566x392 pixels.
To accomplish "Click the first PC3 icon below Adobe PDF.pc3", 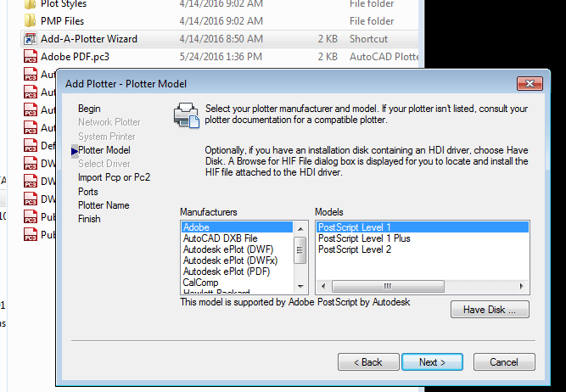I will click(31, 75).
